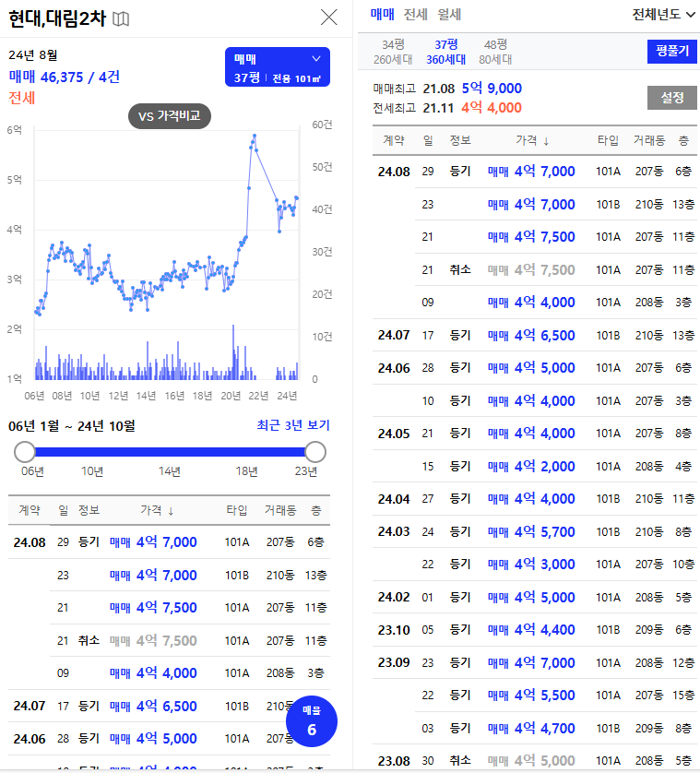Click the price peak point on the chart
This screenshot has width=700, height=773.
click(255, 136)
